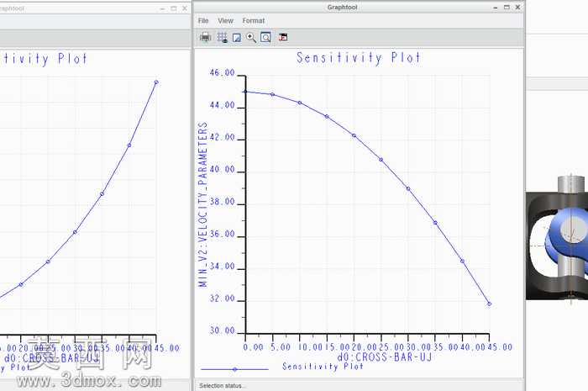
Task: Select data point at x 15.00 in right plot
Action: (327, 117)
